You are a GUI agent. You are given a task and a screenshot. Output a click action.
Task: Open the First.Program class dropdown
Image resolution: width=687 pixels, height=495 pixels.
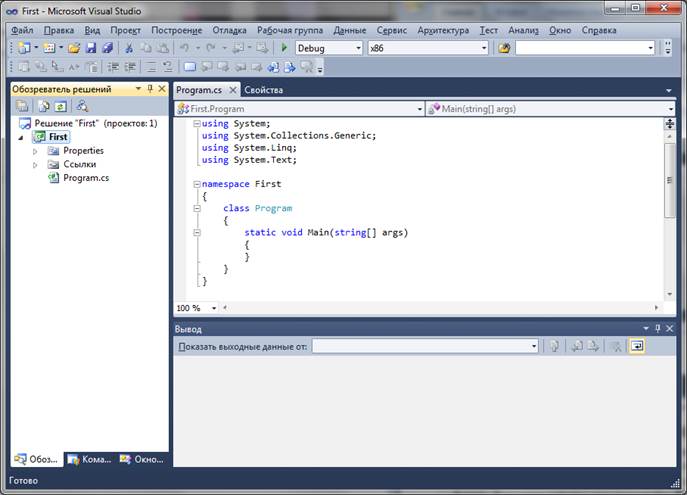click(419, 109)
